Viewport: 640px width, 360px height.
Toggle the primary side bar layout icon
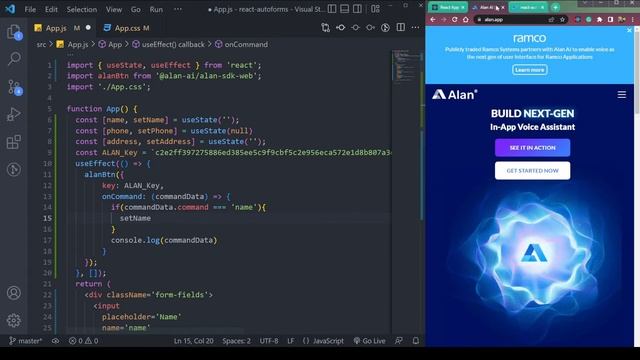(x=332, y=9)
